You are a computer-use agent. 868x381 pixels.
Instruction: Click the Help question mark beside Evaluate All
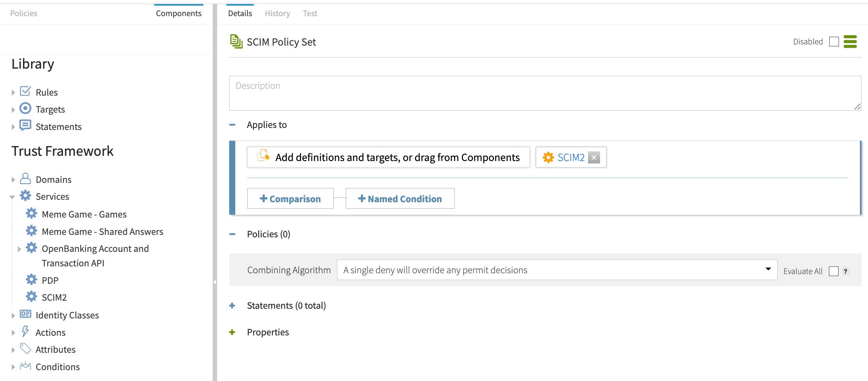[845, 271]
